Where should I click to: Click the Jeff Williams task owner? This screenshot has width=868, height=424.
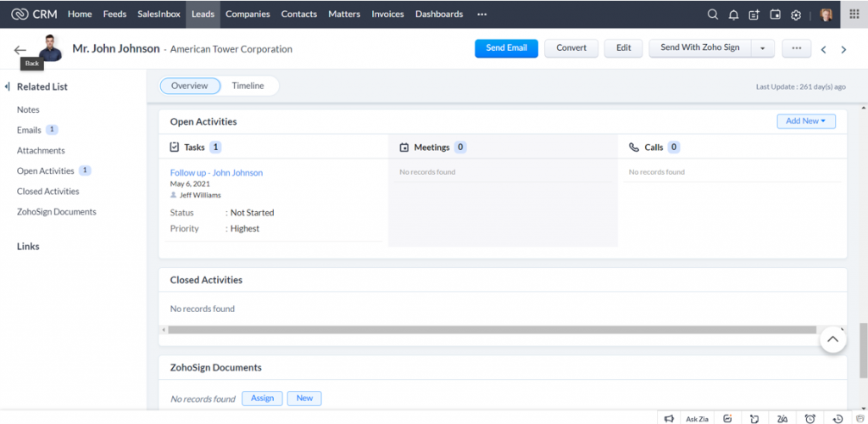click(200, 195)
